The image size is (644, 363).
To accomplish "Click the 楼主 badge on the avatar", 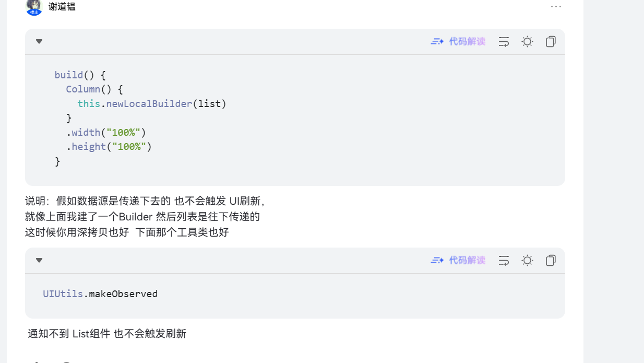I will point(33,11).
